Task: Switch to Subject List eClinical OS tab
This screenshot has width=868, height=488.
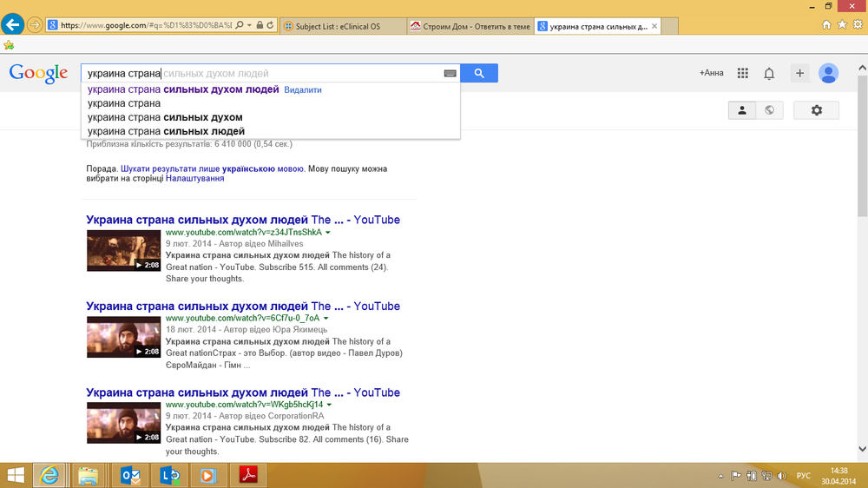Action: point(343,26)
